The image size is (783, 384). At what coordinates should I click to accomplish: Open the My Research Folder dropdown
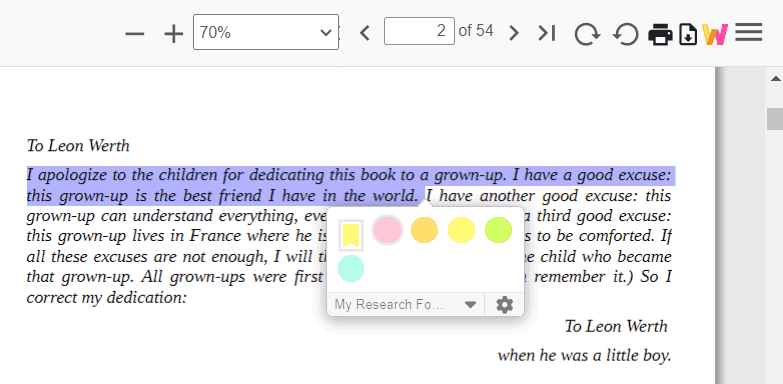click(x=405, y=305)
